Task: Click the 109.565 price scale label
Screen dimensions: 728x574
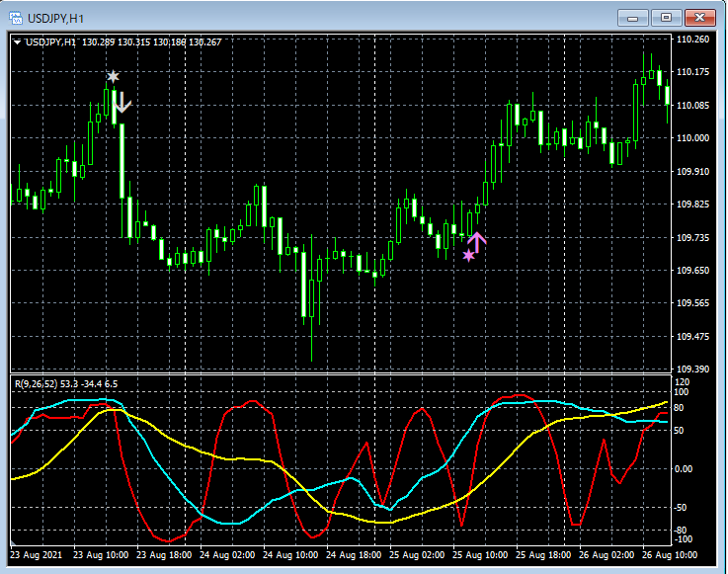Action: (692, 303)
